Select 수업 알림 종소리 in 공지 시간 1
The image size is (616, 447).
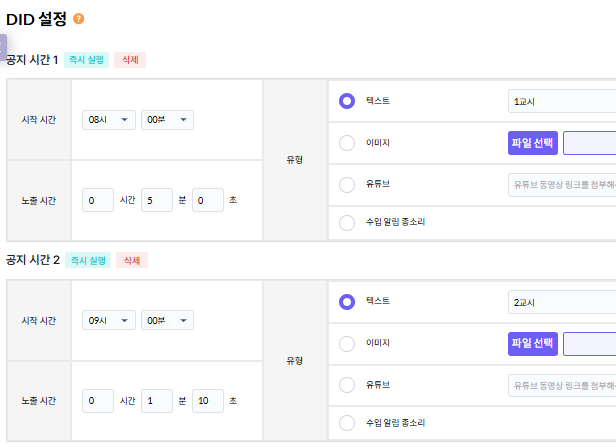pos(347,222)
